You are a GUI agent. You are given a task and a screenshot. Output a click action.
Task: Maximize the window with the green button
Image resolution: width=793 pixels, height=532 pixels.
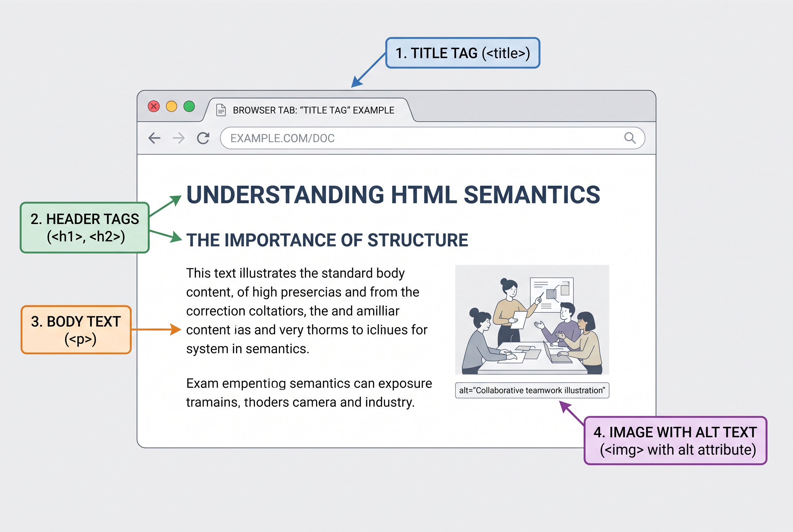189,106
